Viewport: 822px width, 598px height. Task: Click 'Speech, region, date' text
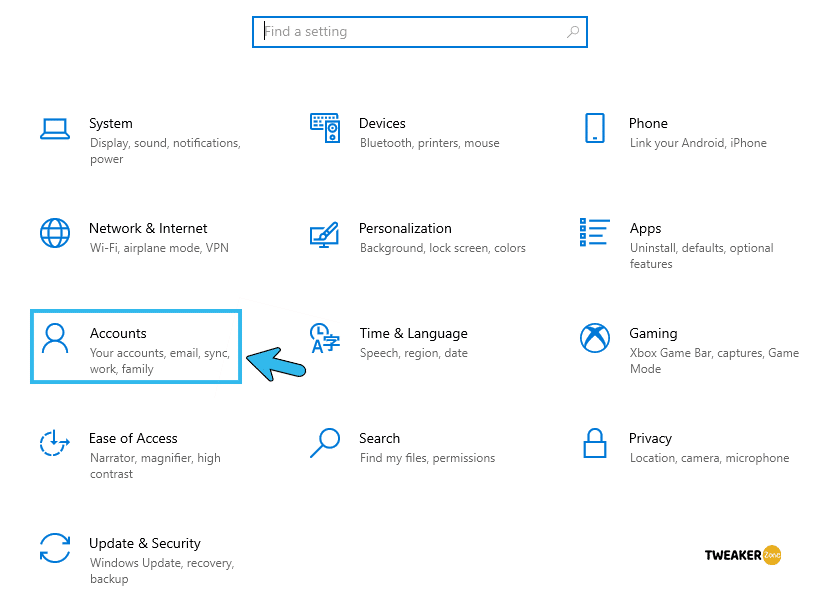pyautogui.click(x=414, y=353)
